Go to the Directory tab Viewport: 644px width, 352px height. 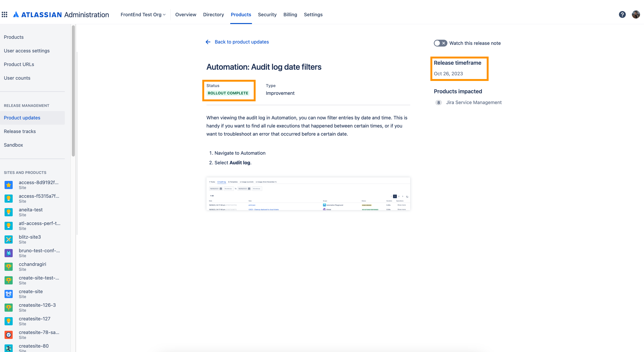213,15
